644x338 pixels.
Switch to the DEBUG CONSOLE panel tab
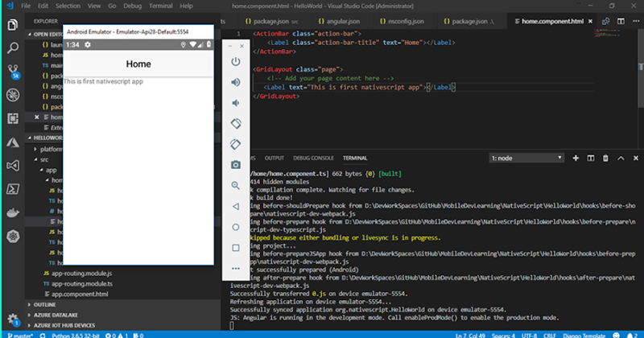312,159
